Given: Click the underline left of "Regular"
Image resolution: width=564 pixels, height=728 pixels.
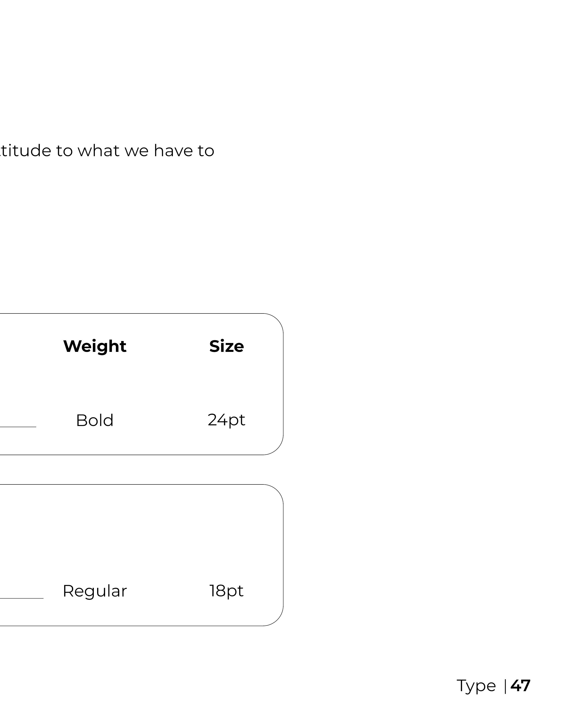Looking at the screenshot, I should tap(22, 598).
